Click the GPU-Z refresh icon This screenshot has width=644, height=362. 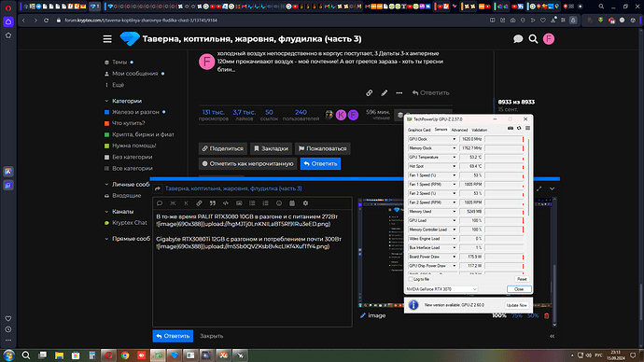pos(519,129)
